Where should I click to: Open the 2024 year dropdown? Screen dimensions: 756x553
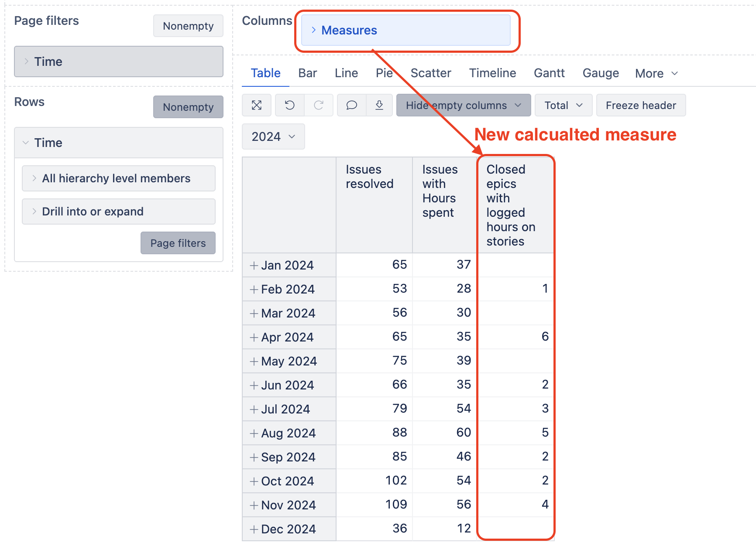[x=273, y=137]
